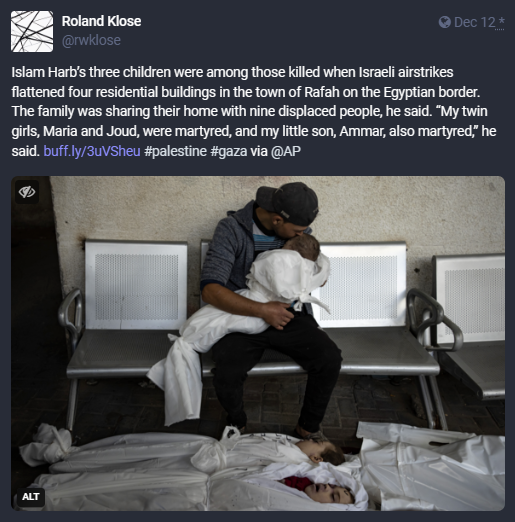Open the #palestine hashtag
This screenshot has width=515, height=522.
[175, 151]
